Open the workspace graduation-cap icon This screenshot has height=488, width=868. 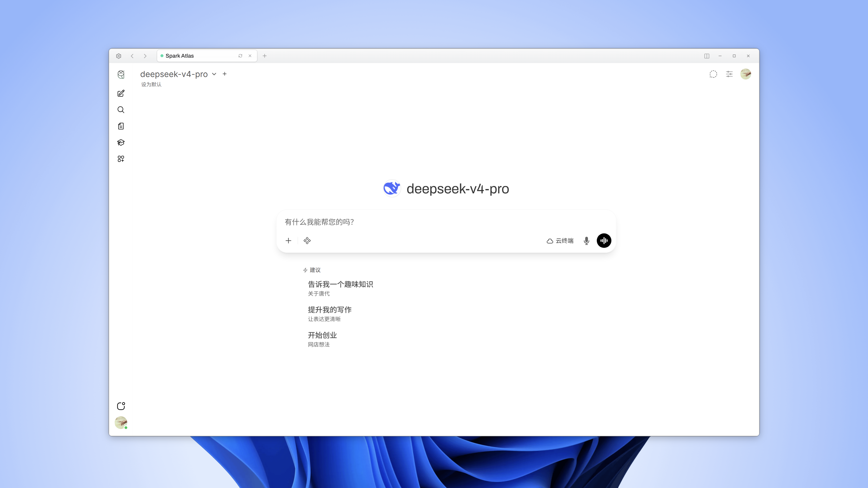121,143
